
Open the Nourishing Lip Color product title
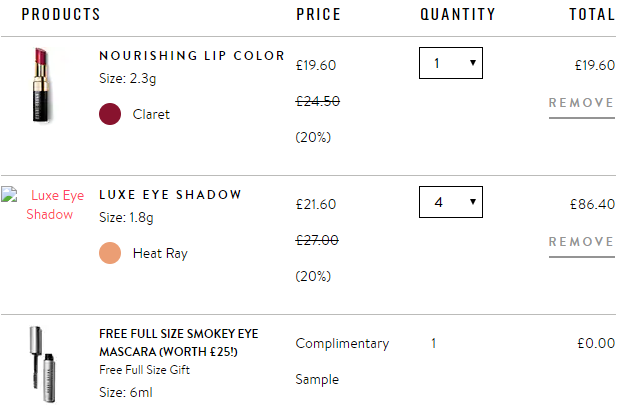tap(192, 56)
